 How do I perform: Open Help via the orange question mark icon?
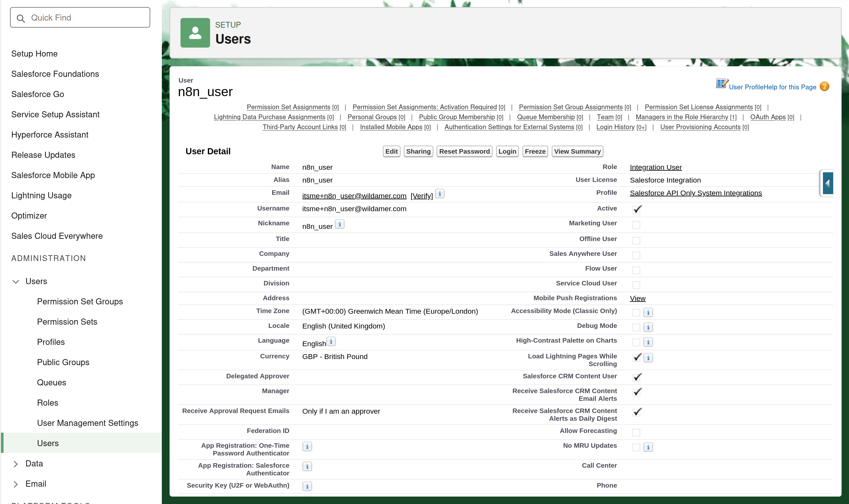click(825, 86)
